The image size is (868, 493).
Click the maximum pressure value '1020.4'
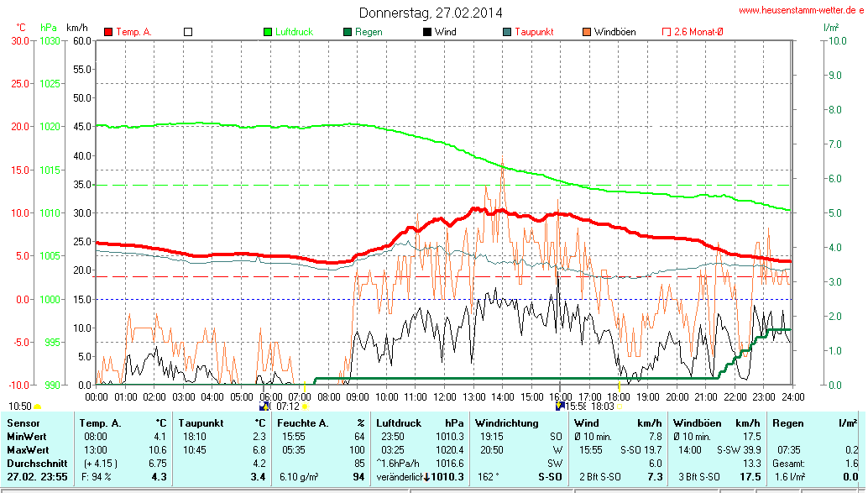450,450
